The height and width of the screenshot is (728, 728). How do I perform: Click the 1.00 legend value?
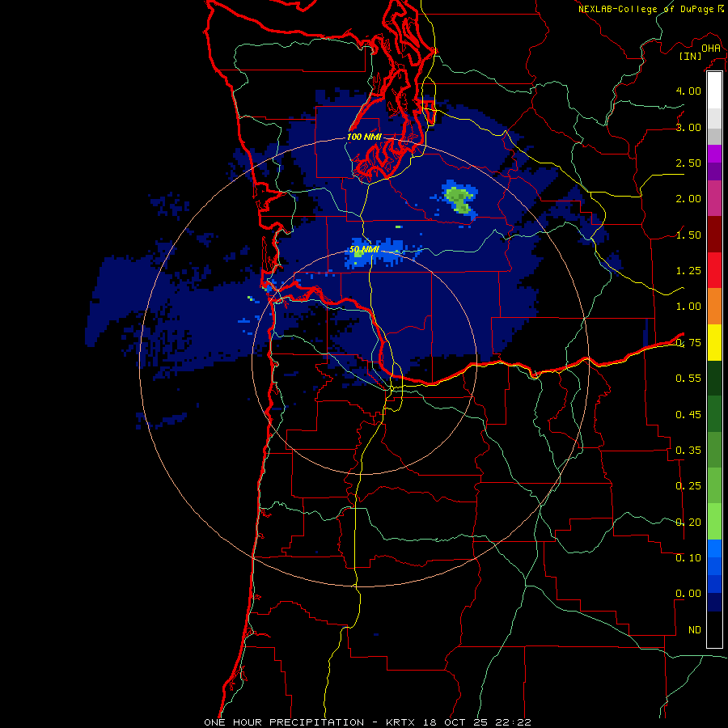tap(688, 307)
